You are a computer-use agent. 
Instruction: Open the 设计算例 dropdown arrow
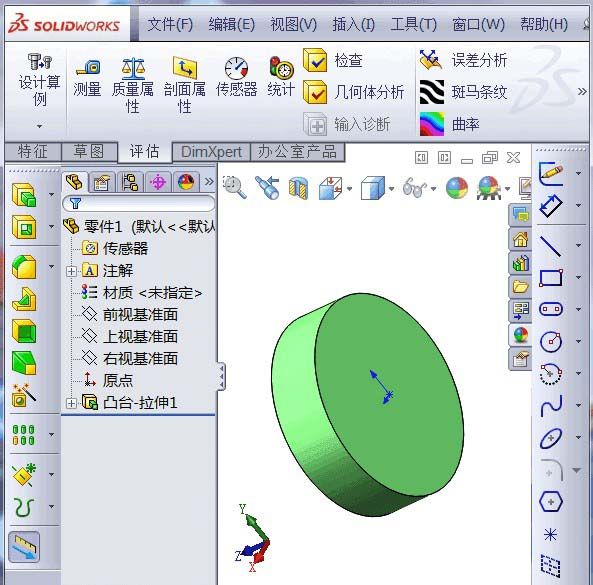click(x=39, y=126)
